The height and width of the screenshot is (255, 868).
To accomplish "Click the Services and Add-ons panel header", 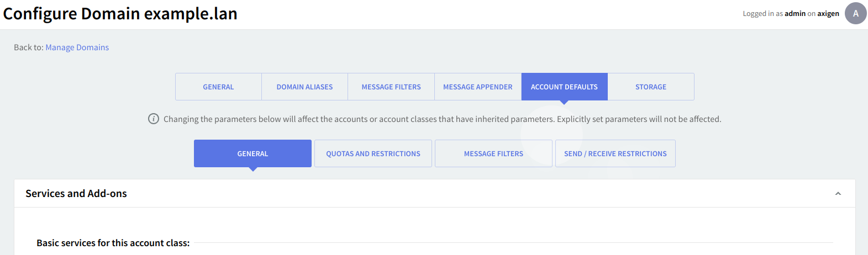I will pos(76,194).
